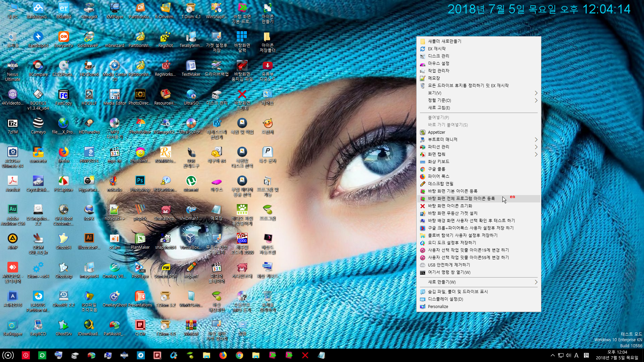Select 메모장 context menu entry
The height and width of the screenshot is (362, 644).
click(x=479, y=78)
